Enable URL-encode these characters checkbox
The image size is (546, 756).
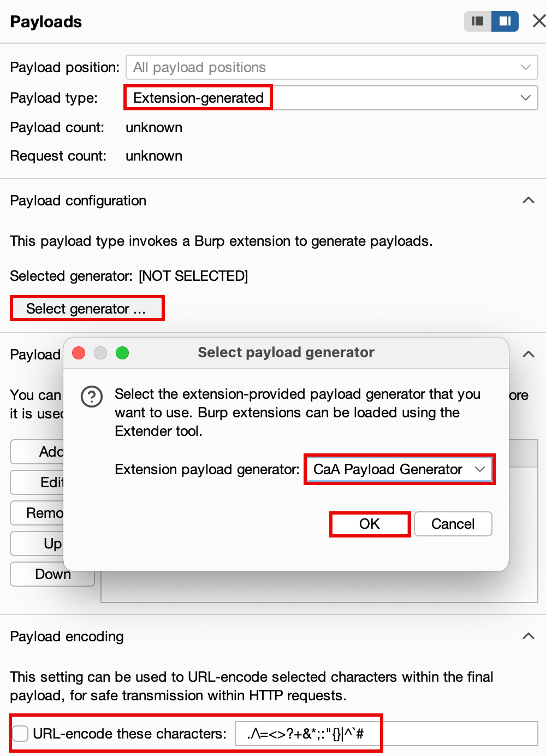[x=20, y=734]
